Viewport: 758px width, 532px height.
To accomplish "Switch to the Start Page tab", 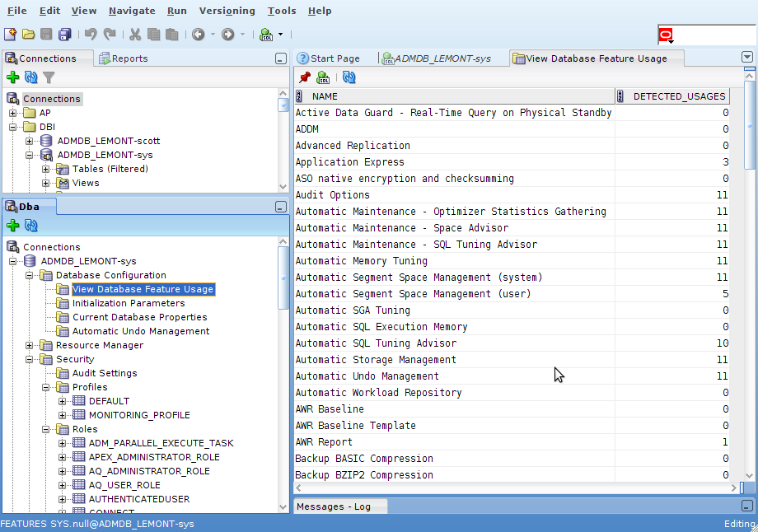I will (x=329, y=58).
